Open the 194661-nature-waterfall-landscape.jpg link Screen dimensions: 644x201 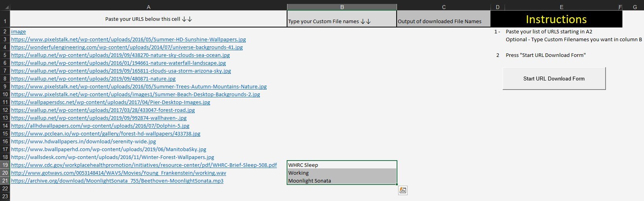[119, 63]
